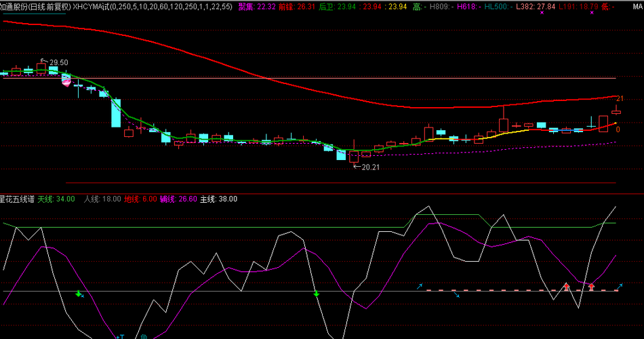Select the HL500 readout in header
Screen dimensions: 644x339
pos(498,7)
